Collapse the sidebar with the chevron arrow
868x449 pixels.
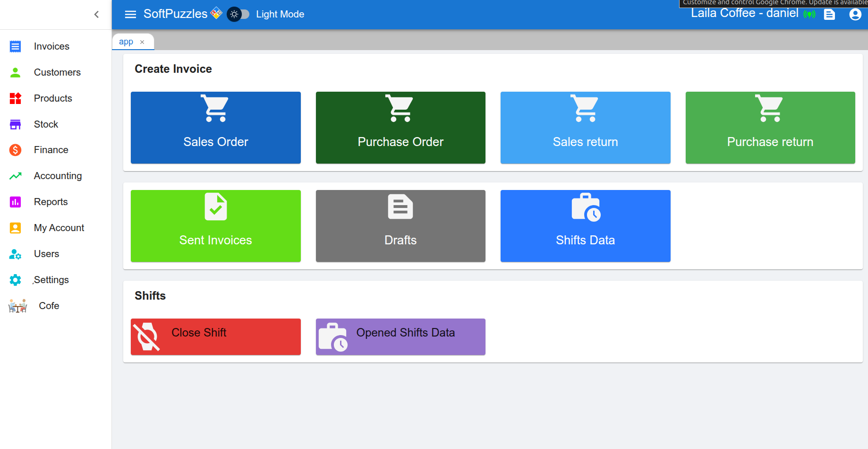96,14
